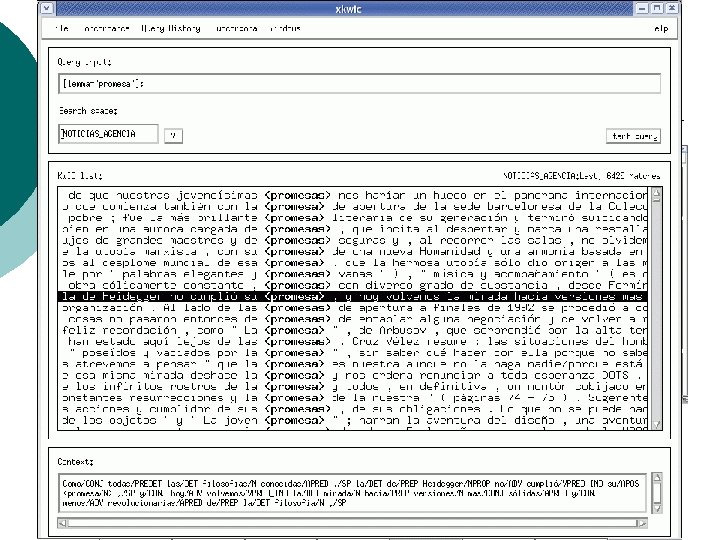The width and height of the screenshot is (720, 540).
Task: Open the Concordance menu
Action: [106, 28]
